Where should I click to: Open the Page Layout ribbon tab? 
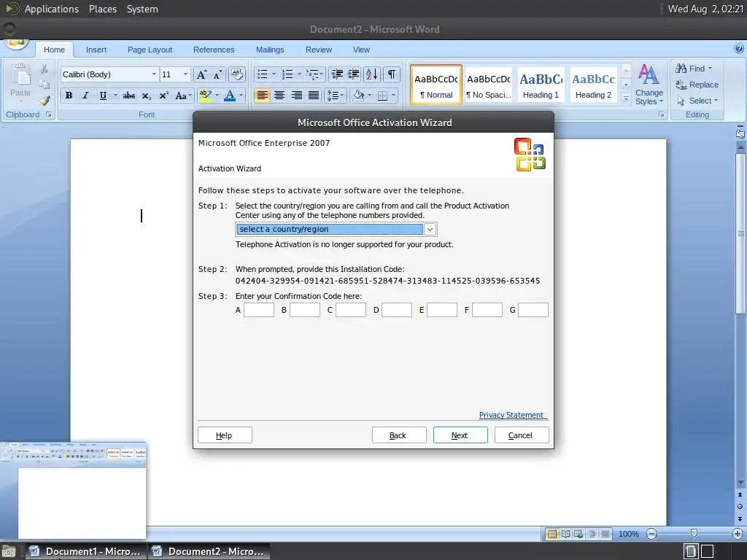point(150,50)
